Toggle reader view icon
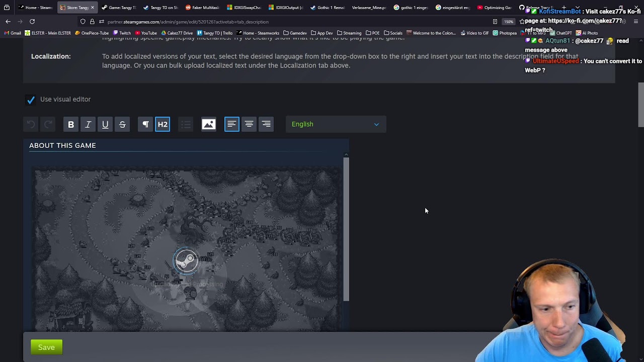 pyautogui.click(x=495, y=22)
